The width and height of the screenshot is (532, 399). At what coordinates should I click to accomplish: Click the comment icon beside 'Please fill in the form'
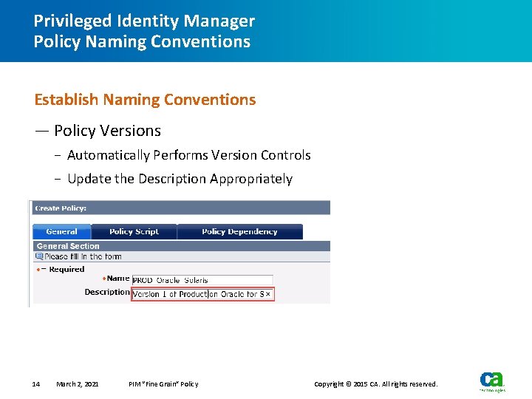click(39, 256)
